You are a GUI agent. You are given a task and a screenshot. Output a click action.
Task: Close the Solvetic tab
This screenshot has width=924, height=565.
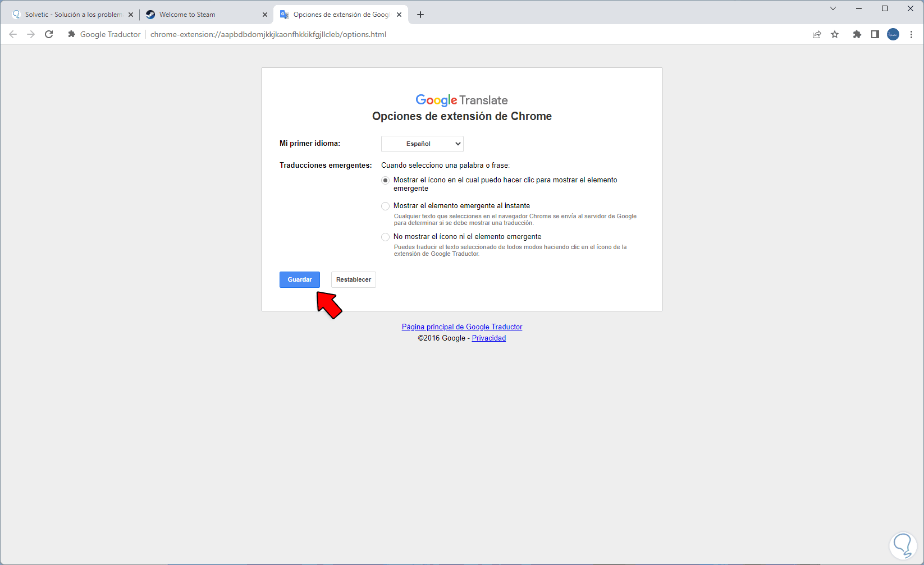(131, 15)
